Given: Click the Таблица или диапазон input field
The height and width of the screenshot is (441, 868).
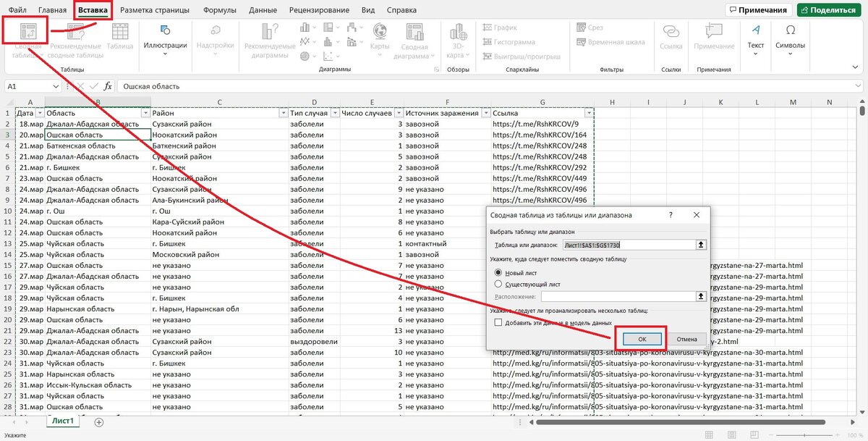Looking at the screenshot, I should [x=629, y=245].
